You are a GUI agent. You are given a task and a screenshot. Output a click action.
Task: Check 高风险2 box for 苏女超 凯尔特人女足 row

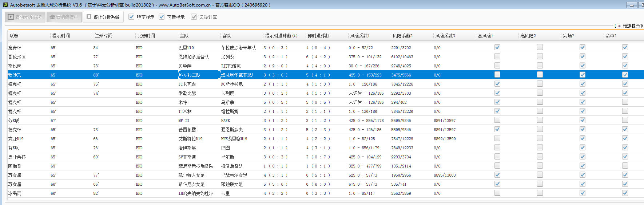coord(540,175)
